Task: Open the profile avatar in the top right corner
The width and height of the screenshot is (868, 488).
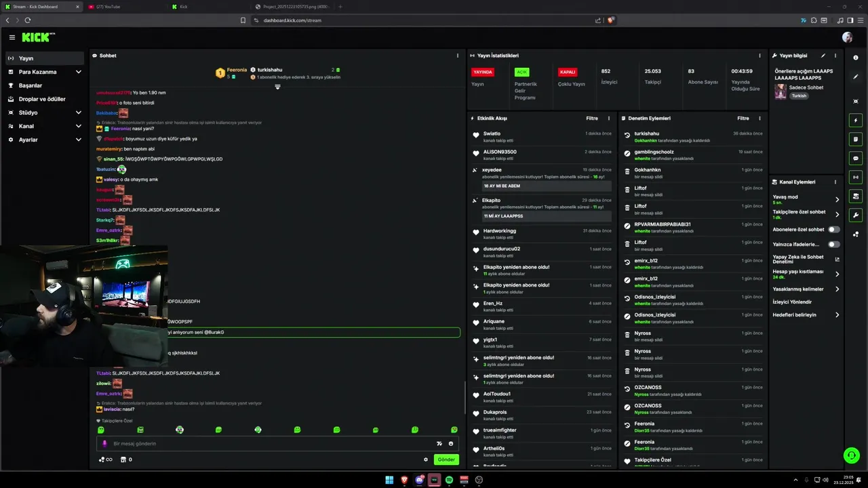Action: (x=847, y=37)
